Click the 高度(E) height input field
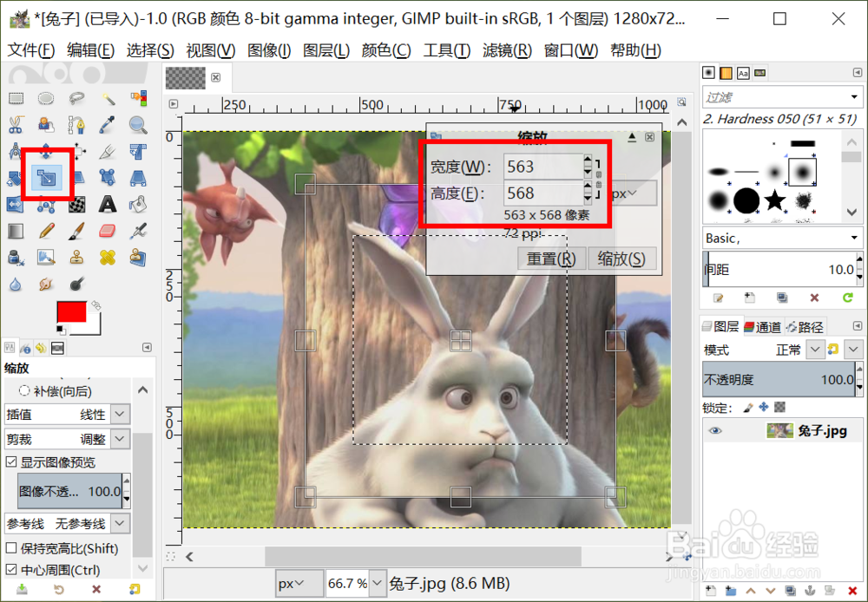 pos(543,193)
